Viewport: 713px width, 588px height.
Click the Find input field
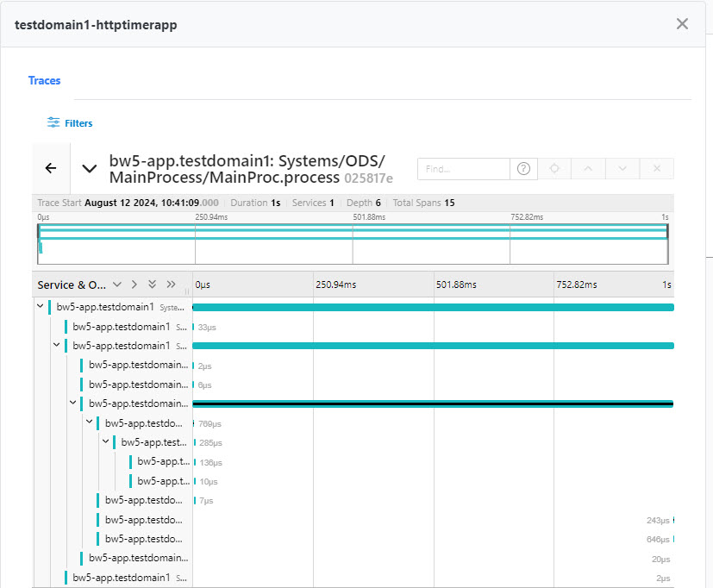tap(463, 169)
